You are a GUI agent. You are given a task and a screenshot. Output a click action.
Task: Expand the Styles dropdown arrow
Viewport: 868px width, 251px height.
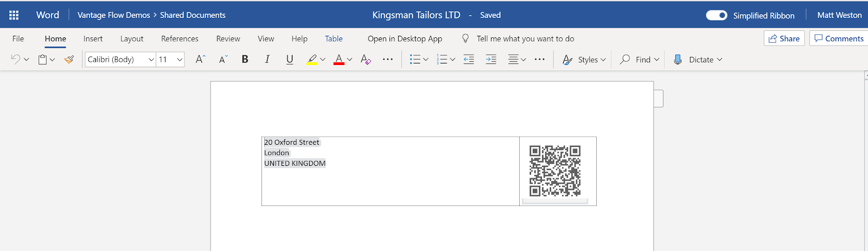(x=603, y=60)
